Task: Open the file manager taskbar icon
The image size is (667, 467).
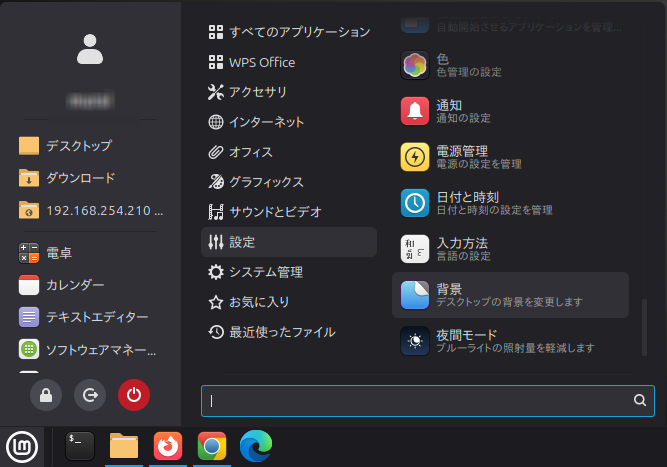Action: click(124, 445)
